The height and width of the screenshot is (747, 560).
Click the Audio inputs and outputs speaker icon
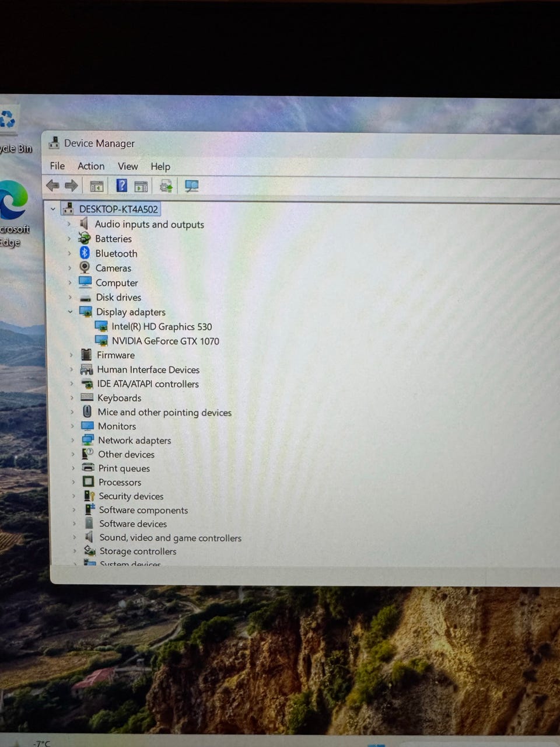coord(84,224)
